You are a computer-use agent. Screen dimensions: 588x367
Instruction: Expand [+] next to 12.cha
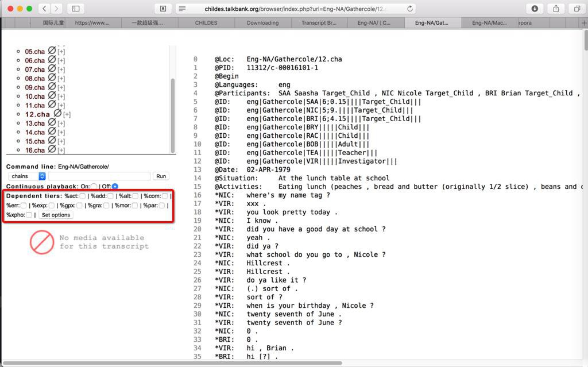click(67, 114)
